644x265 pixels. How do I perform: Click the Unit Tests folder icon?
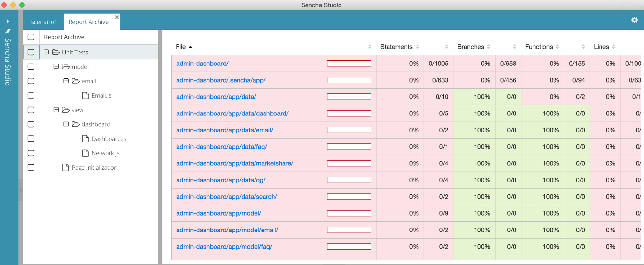click(56, 52)
